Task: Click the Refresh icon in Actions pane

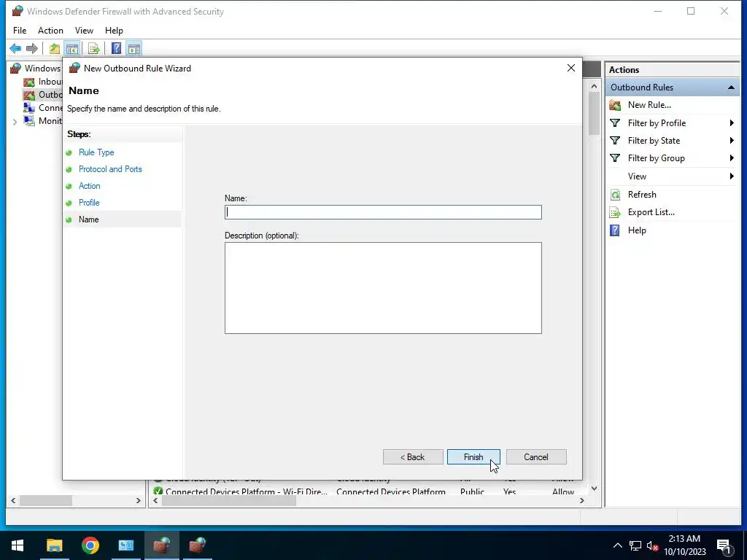Action: point(615,195)
